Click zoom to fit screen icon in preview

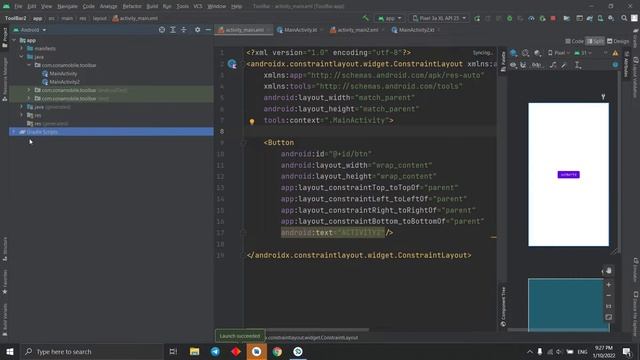609,317
